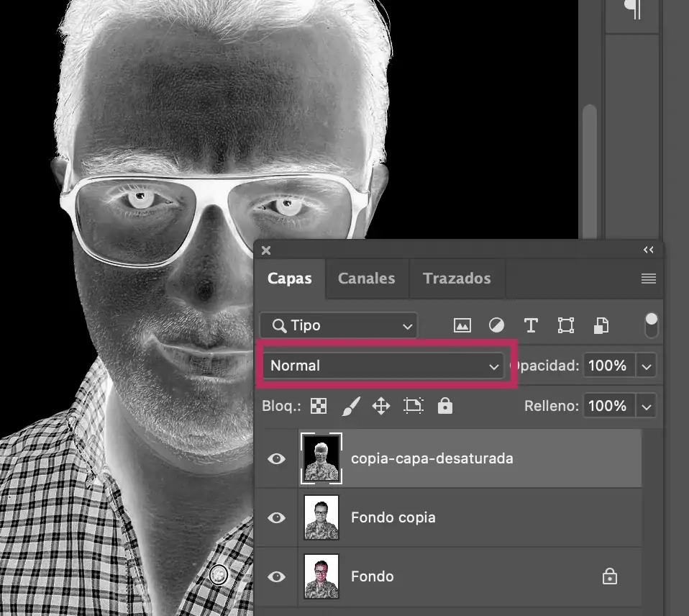The image size is (689, 616).
Task: Expand the Opacidad slider arrow
Action: point(647,366)
